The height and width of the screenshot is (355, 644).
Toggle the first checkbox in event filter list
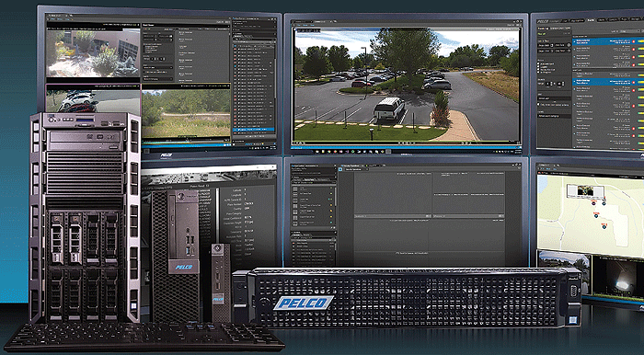click(x=539, y=63)
